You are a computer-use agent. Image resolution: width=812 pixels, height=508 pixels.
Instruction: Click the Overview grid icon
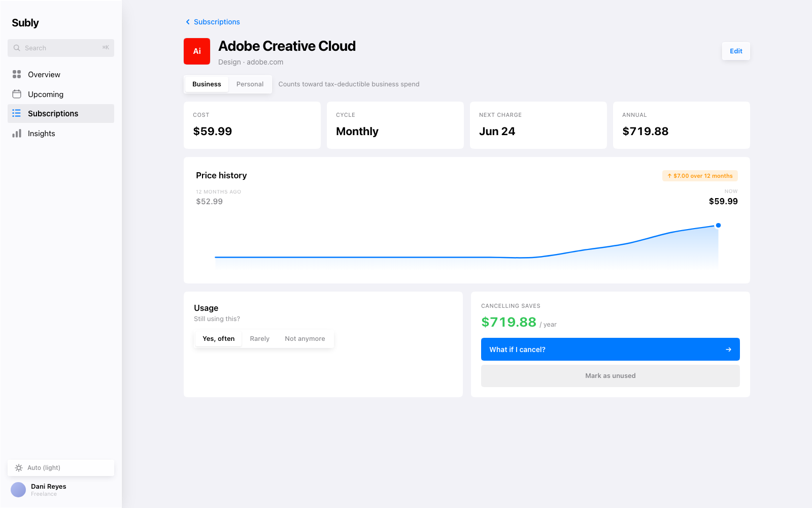click(17, 74)
